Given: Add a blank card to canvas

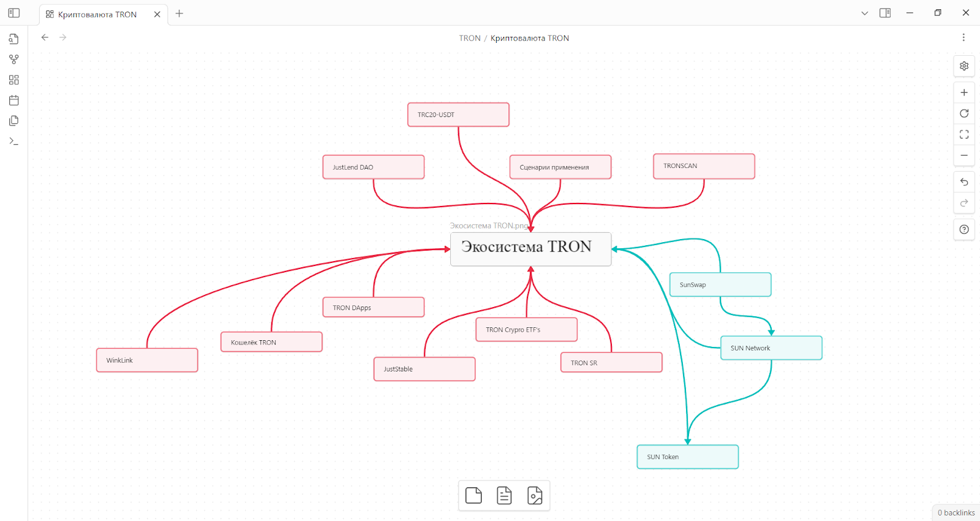Looking at the screenshot, I should (x=473, y=495).
